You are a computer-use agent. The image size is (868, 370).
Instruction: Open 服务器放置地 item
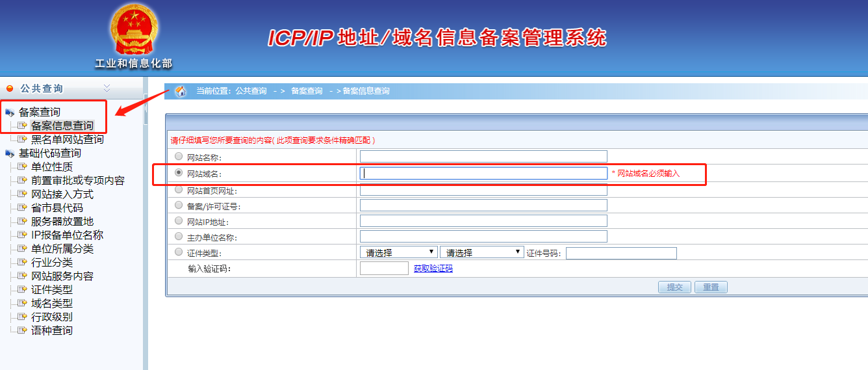tap(62, 222)
